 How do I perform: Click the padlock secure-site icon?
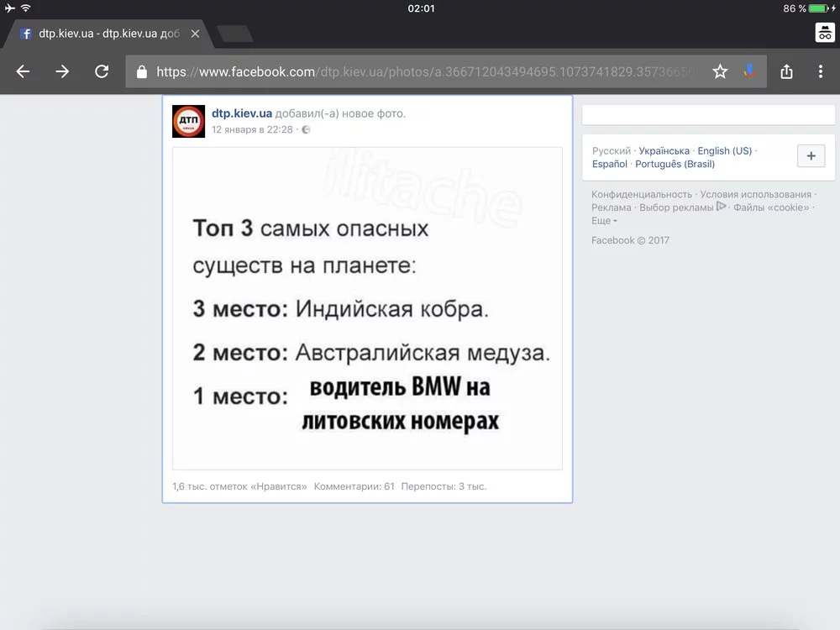141,71
